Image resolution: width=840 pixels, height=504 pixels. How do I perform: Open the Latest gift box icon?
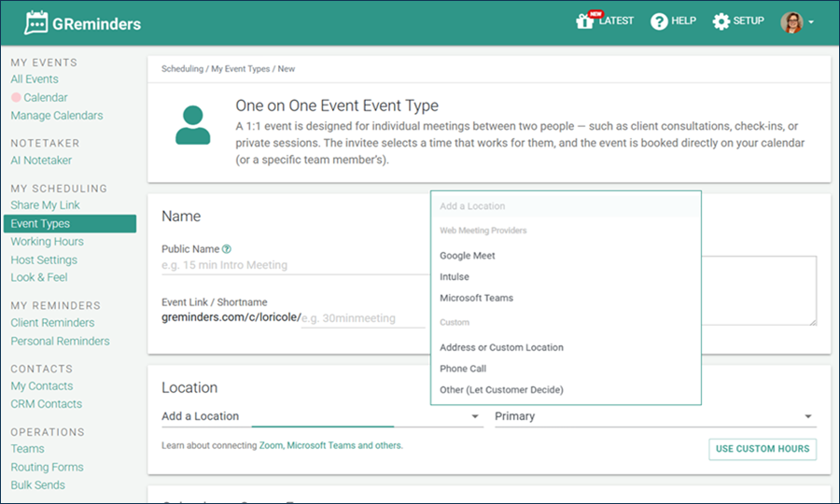point(585,21)
